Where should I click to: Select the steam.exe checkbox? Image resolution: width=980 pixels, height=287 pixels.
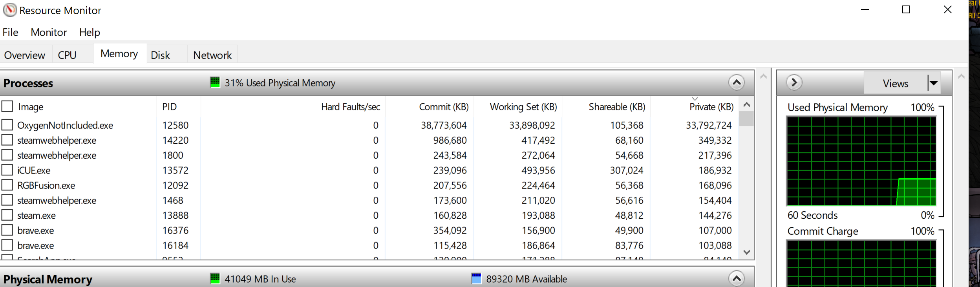[x=7, y=215]
